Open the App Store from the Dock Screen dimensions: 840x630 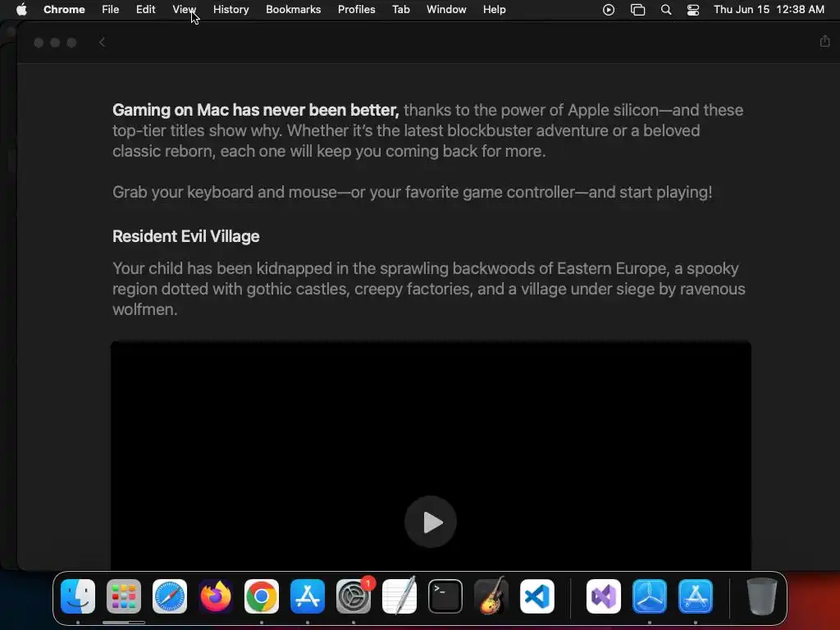[x=308, y=596]
